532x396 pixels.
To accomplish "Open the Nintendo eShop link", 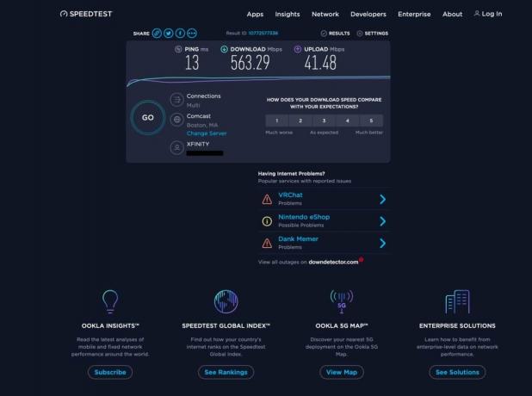I will (x=304, y=217).
